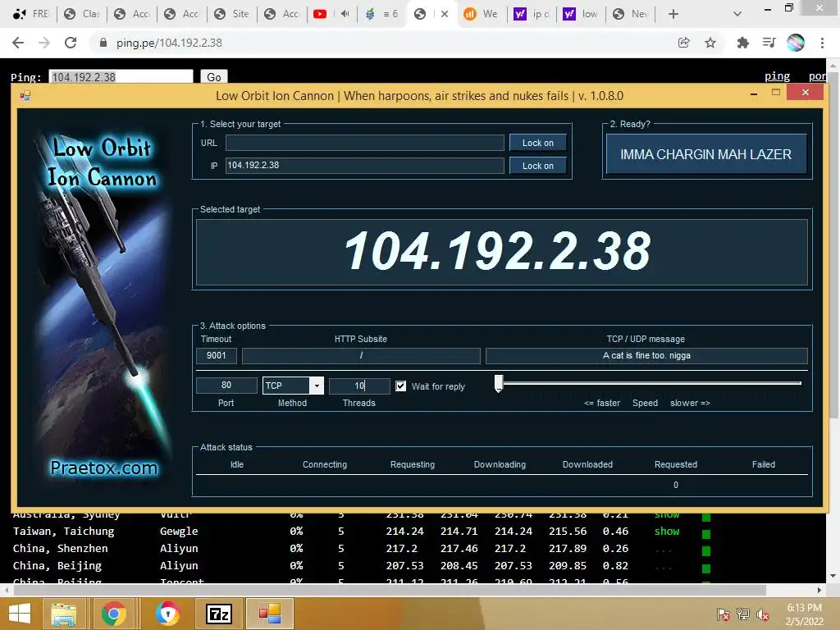The width and height of the screenshot is (840, 630).
Task: Click the Go button next to Ping field
Action: 214,77
